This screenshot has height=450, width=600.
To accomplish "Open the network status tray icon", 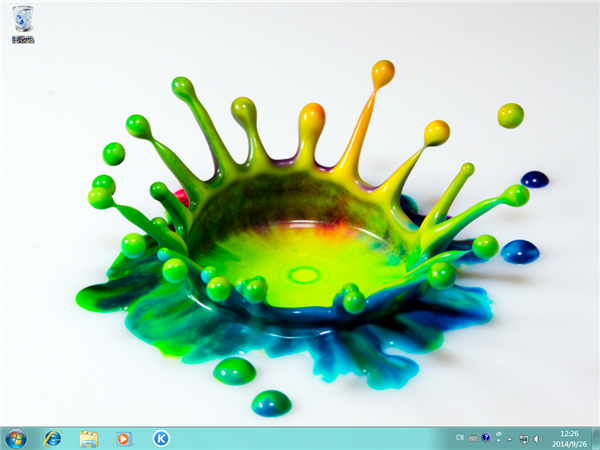I will pos(523,438).
